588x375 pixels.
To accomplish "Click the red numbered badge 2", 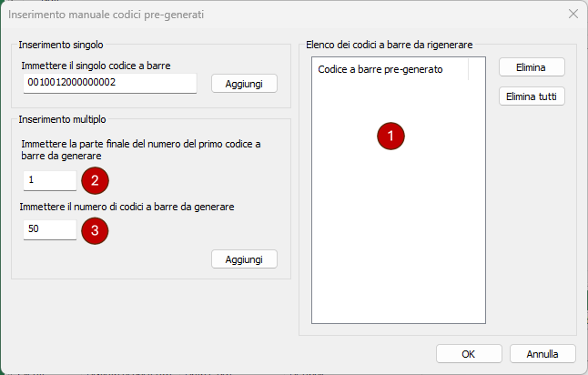I will pos(95,179).
